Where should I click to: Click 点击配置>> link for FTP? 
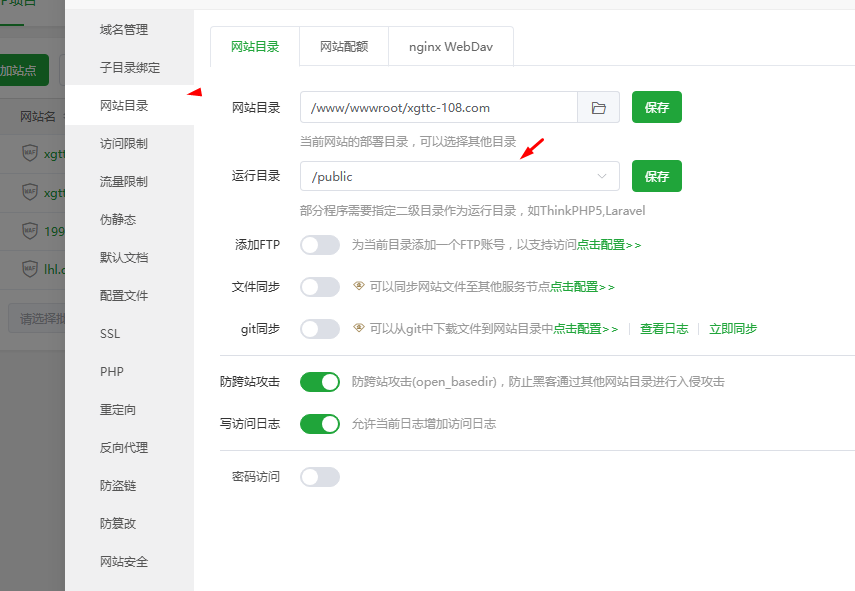(609, 245)
